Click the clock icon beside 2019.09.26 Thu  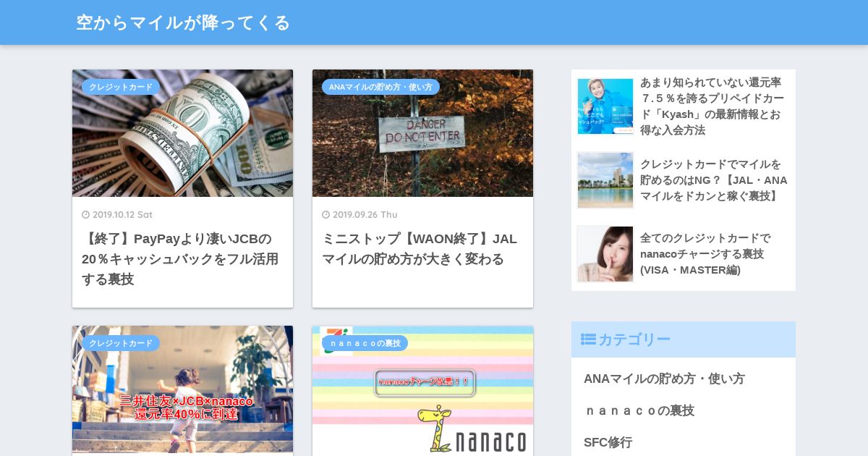[x=325, y=215]
